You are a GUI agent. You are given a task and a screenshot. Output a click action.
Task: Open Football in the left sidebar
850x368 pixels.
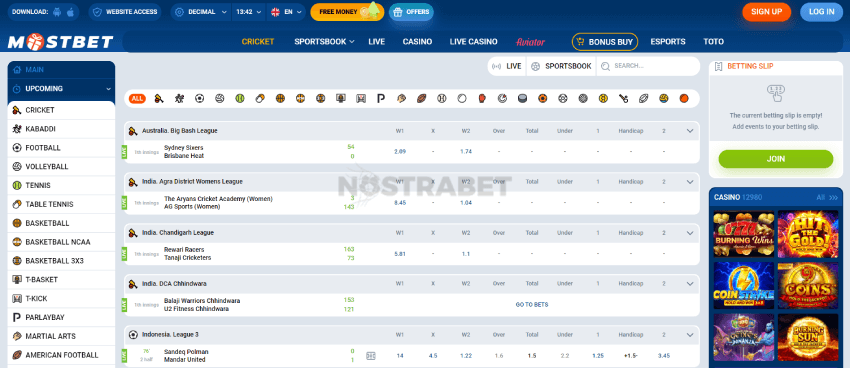click(x=61, y=148)
